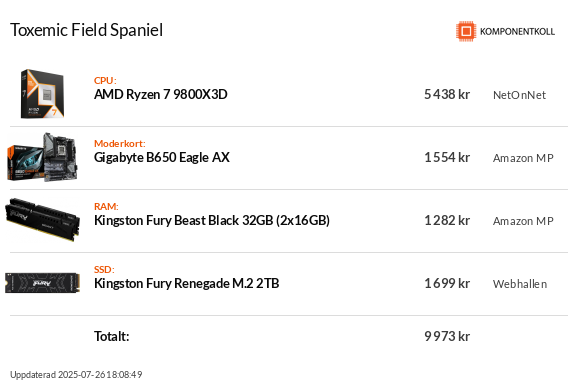Click the NetOnNet store name

519,95
